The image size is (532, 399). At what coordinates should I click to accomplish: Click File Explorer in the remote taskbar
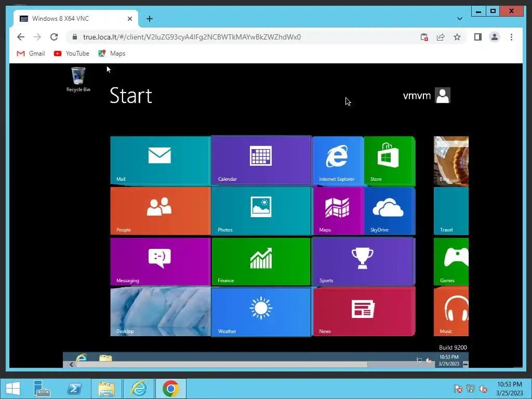click(105, 357)
